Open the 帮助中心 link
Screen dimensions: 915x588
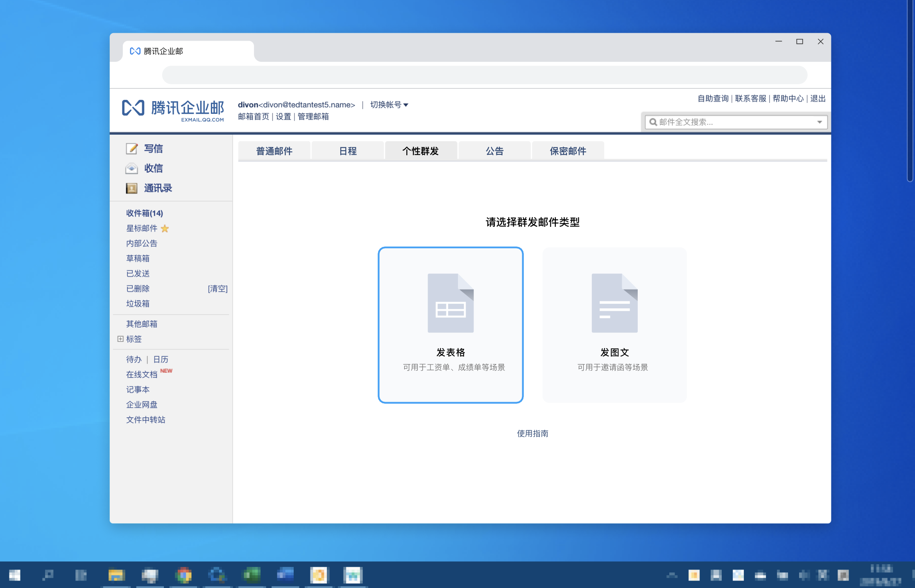(x=788, y=99)
